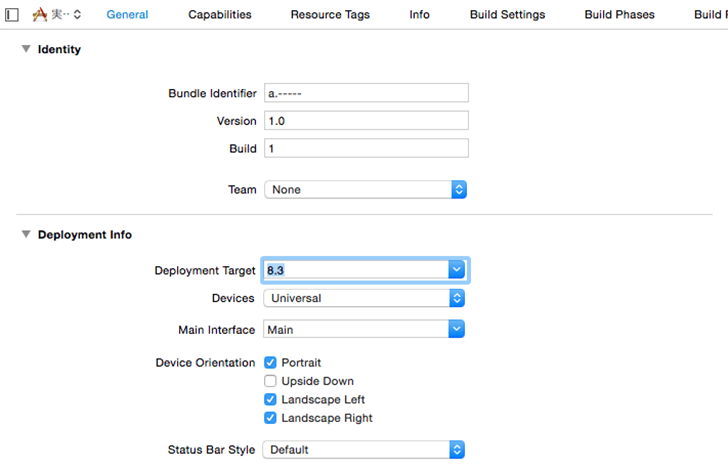
Task: Open the Resource Tags tab
Action: (330, 15)
